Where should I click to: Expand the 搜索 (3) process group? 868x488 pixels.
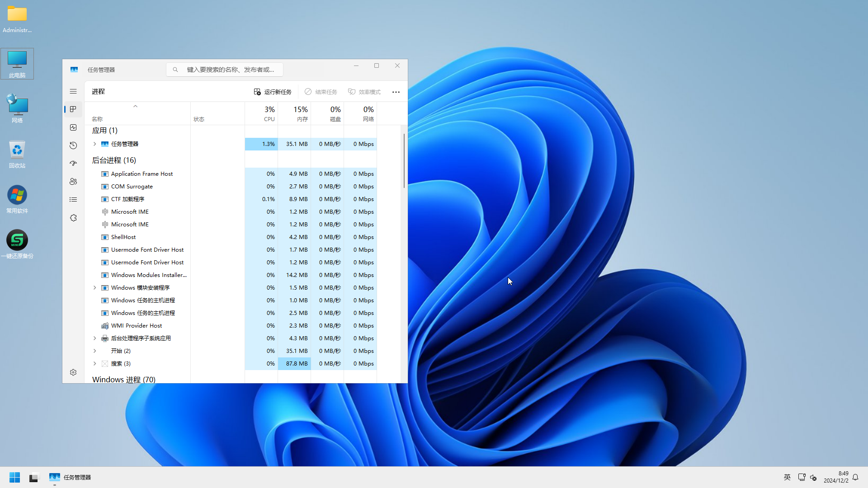(95, 363)
